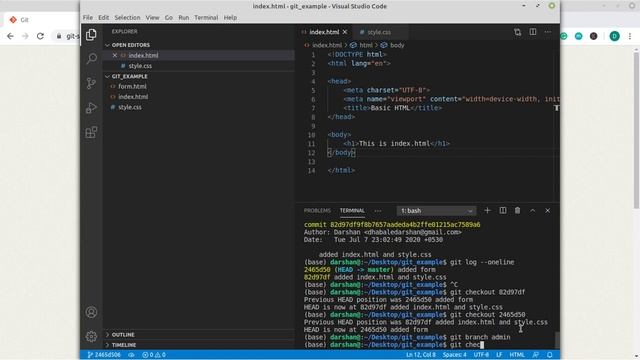Open the Manage gear settings icon
This screenshot has width=640, height=360.
pos(91,336)
